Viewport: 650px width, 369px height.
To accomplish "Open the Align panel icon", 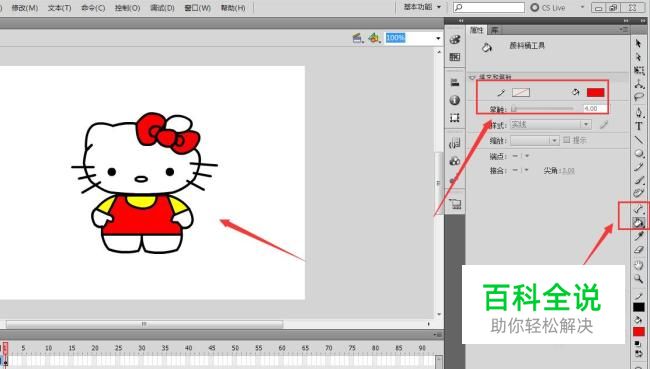I will 455,83.
